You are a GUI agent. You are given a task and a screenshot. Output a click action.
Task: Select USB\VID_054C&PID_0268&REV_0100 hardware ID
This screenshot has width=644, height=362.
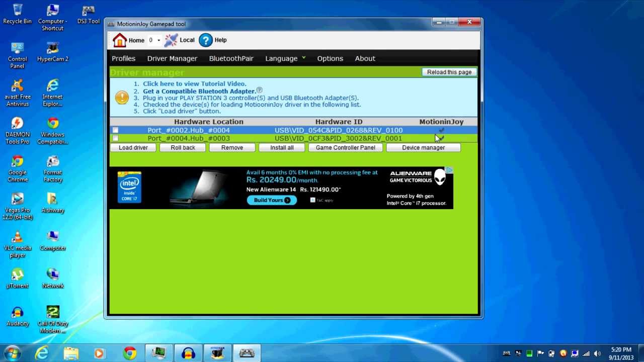[339, 130]
